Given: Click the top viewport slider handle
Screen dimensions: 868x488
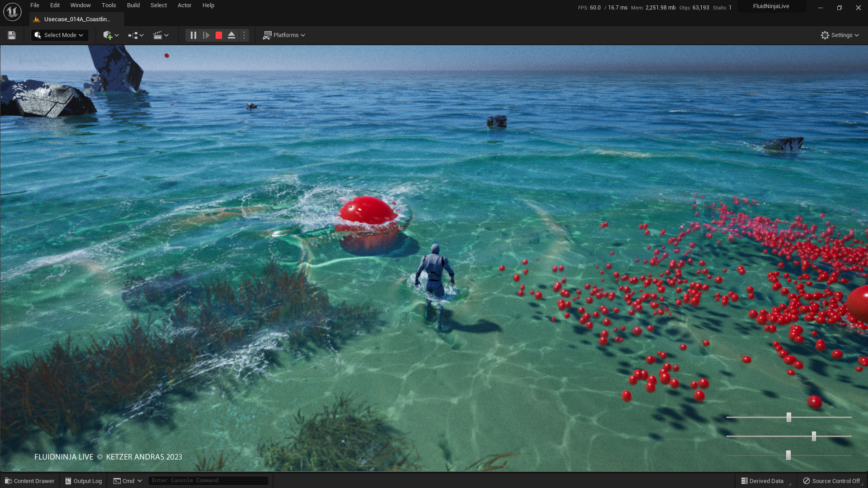Looking at the screenshot, I should [788, 417].
